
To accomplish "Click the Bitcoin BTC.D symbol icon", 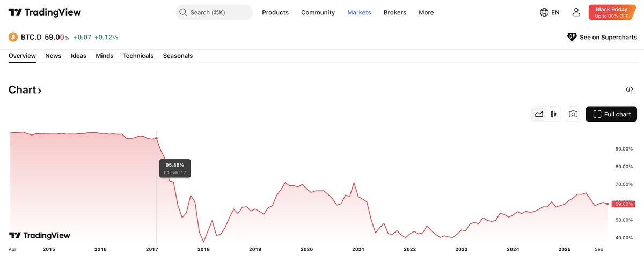I will click(x=13, y=37).
